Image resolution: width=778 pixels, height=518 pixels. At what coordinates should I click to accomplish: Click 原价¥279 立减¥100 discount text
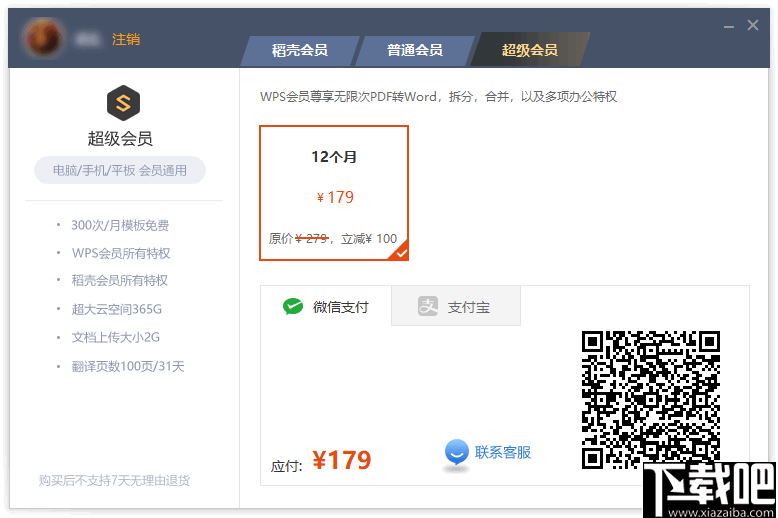point(333,239)
